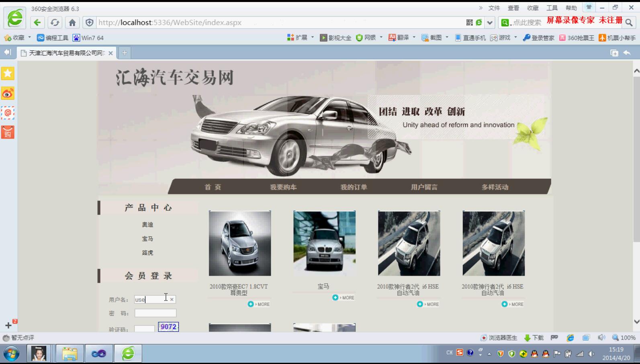Open the 工具 menu
This screenshot has height=364, width=640.
click(552, 8)
